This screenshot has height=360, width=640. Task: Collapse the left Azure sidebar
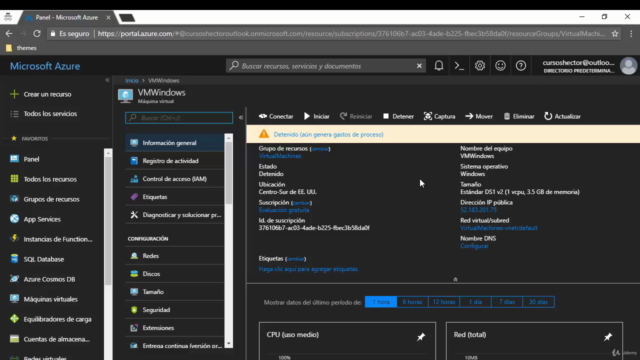click(107, 80)
